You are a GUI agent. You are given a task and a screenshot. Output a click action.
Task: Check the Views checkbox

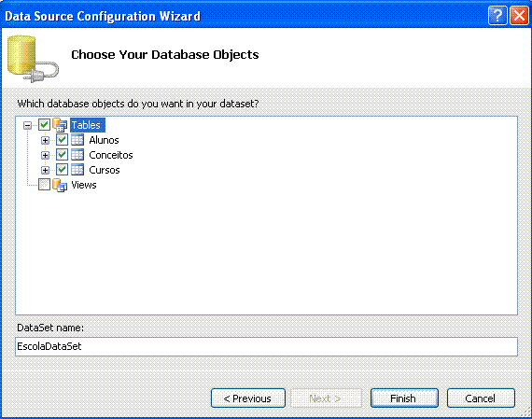pos(44,185)
